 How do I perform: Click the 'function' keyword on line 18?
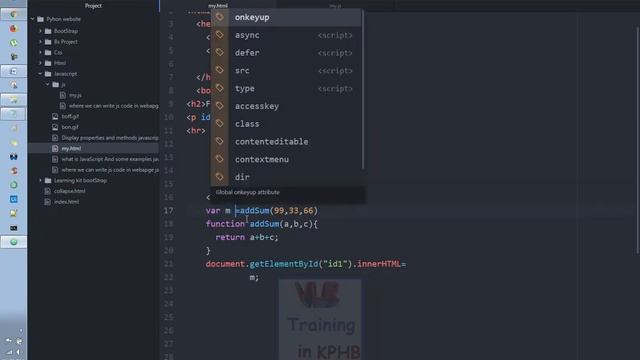pos(225,224)
